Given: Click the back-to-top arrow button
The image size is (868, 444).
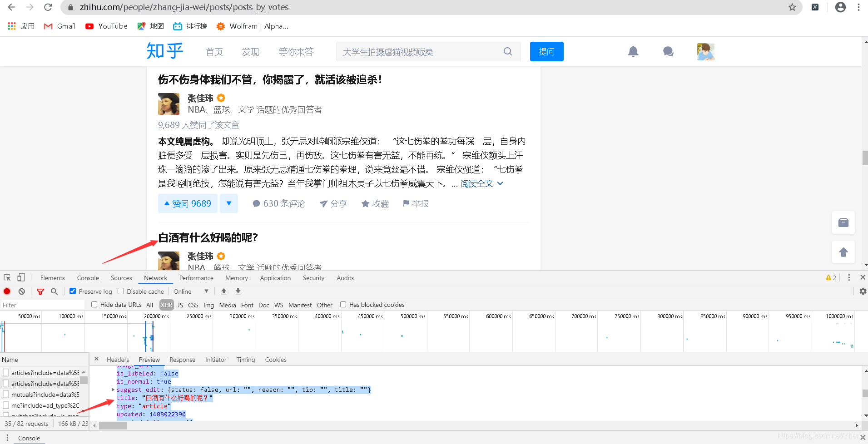Looking at the screenshot, I should [x=843, y=252].
